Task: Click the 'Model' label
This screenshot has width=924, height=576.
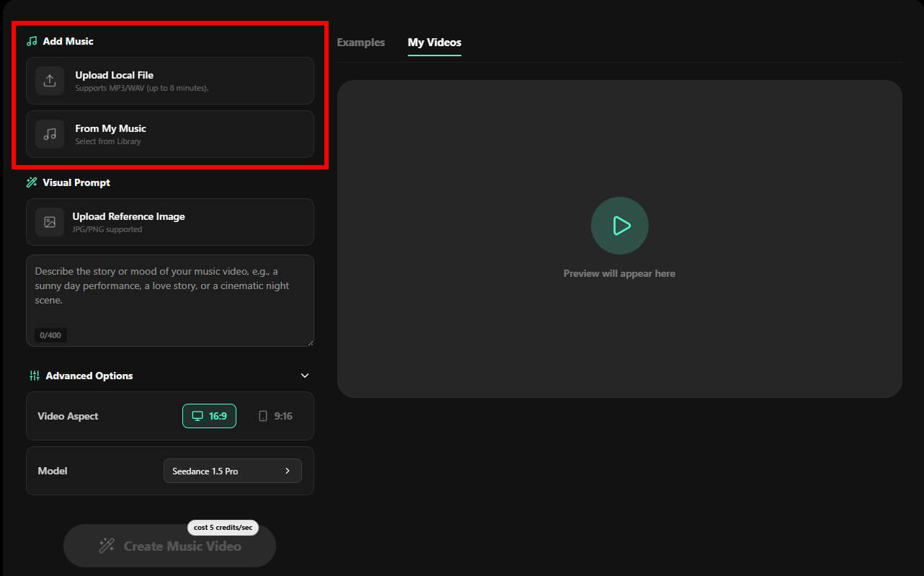Action: (x=53, y=471)
